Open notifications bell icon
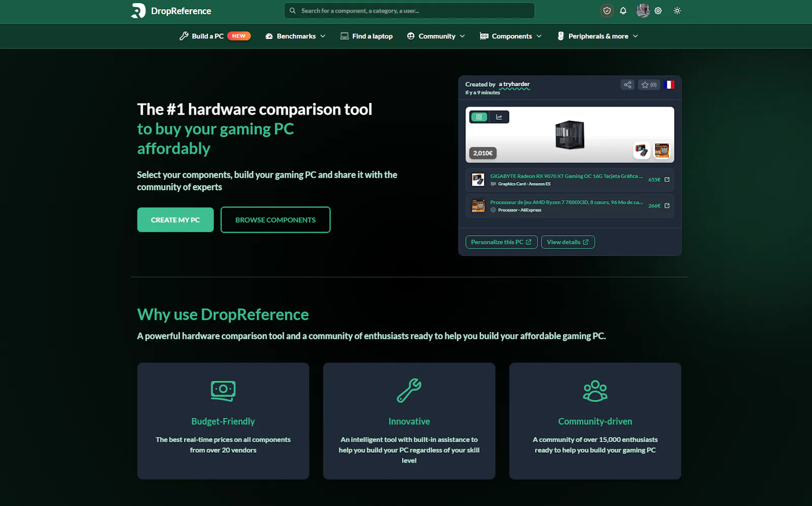Image resolution: width=812 pixels, height=506 pixels. click(x=623, y=11)
